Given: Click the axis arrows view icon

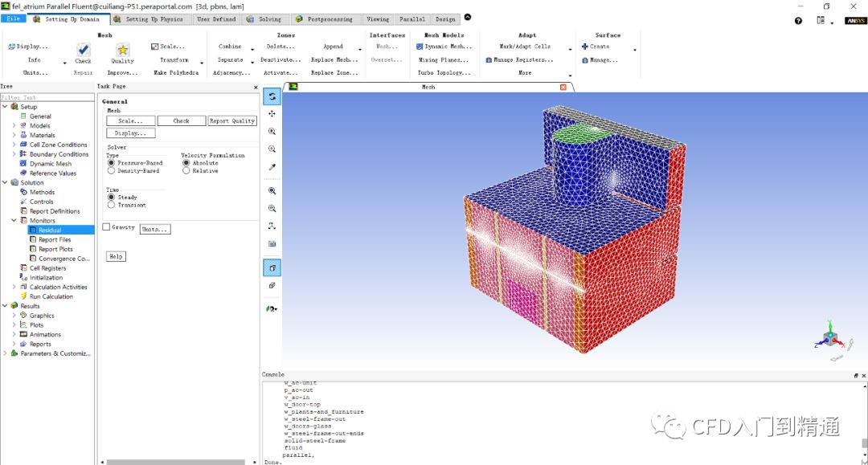Looking at the screenshot, I should 272,226.
